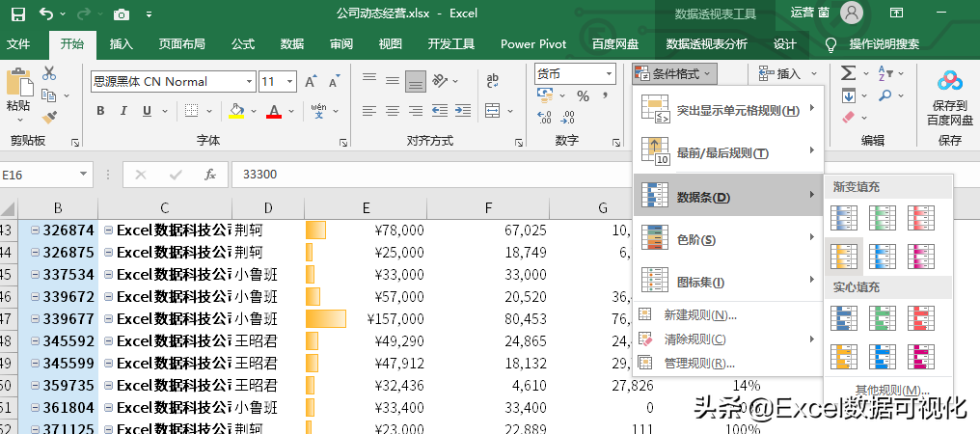980x434 pixels.
Task: Toggle middle vertical alignment
Action: tap(393, 80)
